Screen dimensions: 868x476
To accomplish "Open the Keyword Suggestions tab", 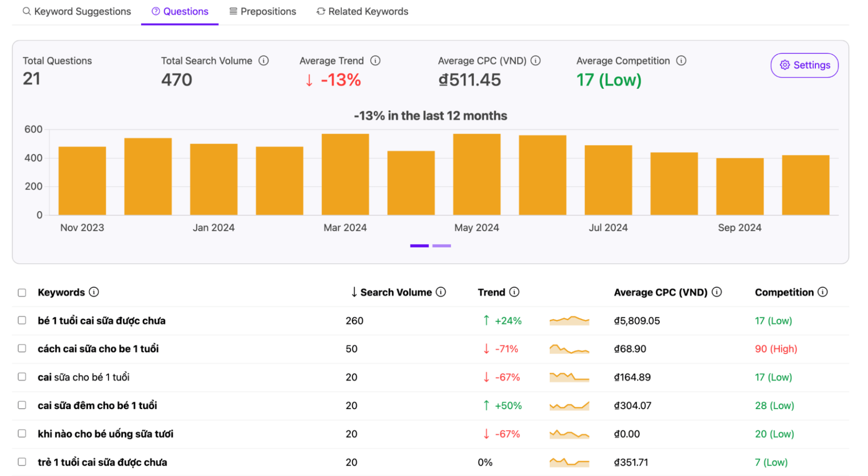I will tap(77, 11).
